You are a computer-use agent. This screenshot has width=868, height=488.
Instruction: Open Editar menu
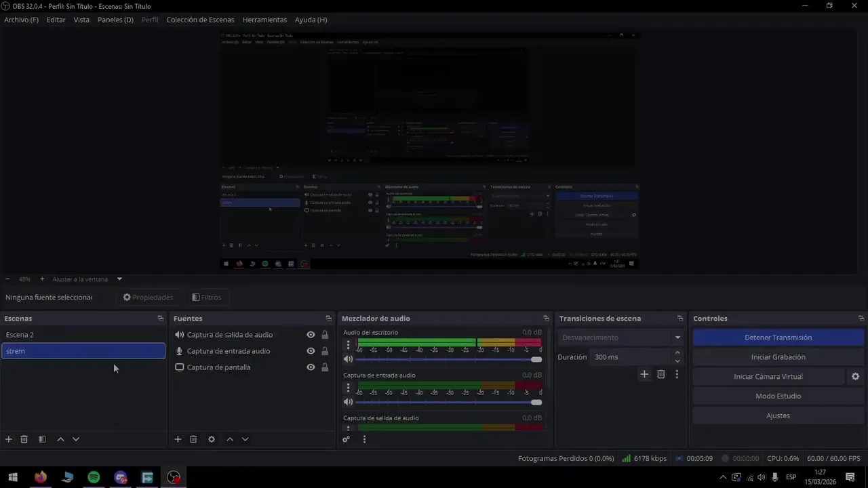pos(56,20)
